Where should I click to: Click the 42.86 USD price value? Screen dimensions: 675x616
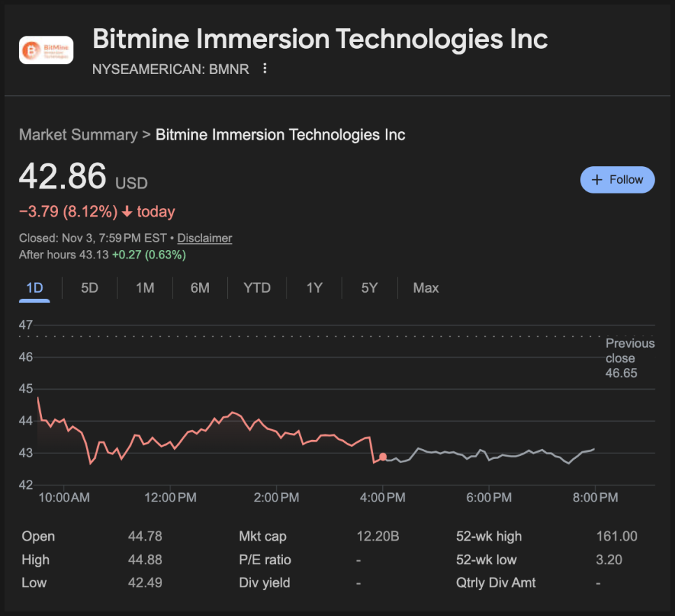(63, 177)
